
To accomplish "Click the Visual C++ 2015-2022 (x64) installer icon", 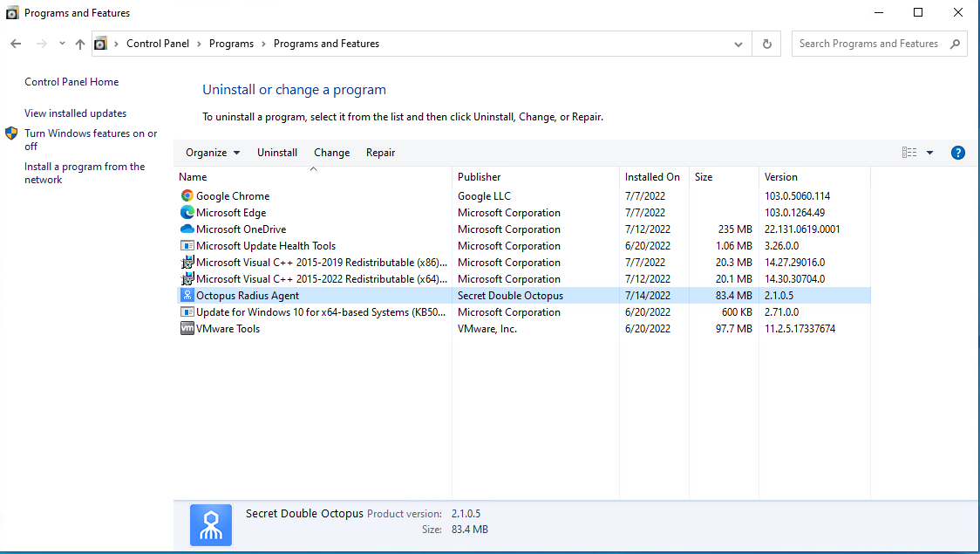I will [x=187, y=279].
